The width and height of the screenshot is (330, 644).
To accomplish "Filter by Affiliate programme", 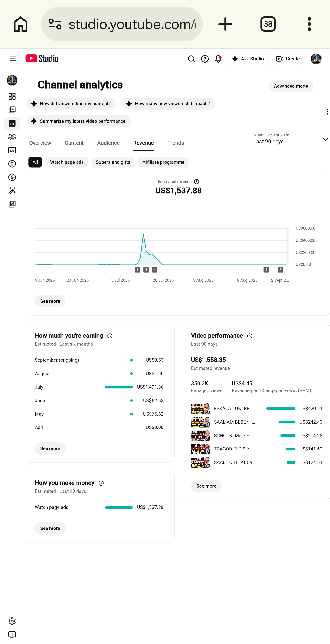I will tap(163, 162).
